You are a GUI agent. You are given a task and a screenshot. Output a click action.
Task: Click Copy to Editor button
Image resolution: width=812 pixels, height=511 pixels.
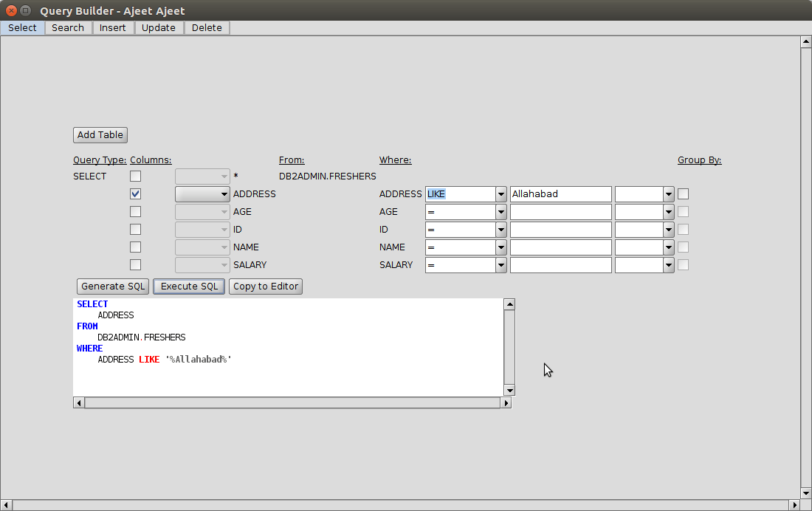[266, 286]
